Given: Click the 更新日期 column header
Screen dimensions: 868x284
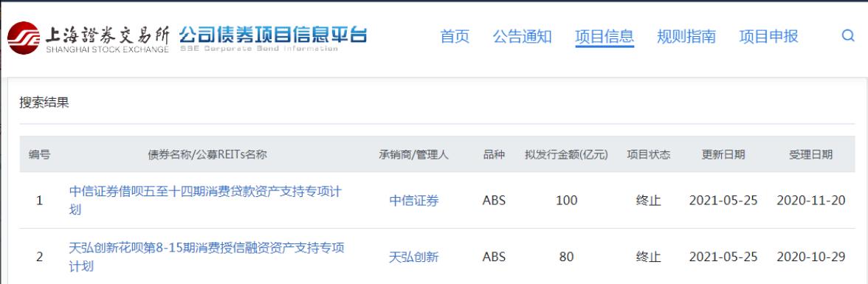Looking at the screenshot, I should 723,154.
